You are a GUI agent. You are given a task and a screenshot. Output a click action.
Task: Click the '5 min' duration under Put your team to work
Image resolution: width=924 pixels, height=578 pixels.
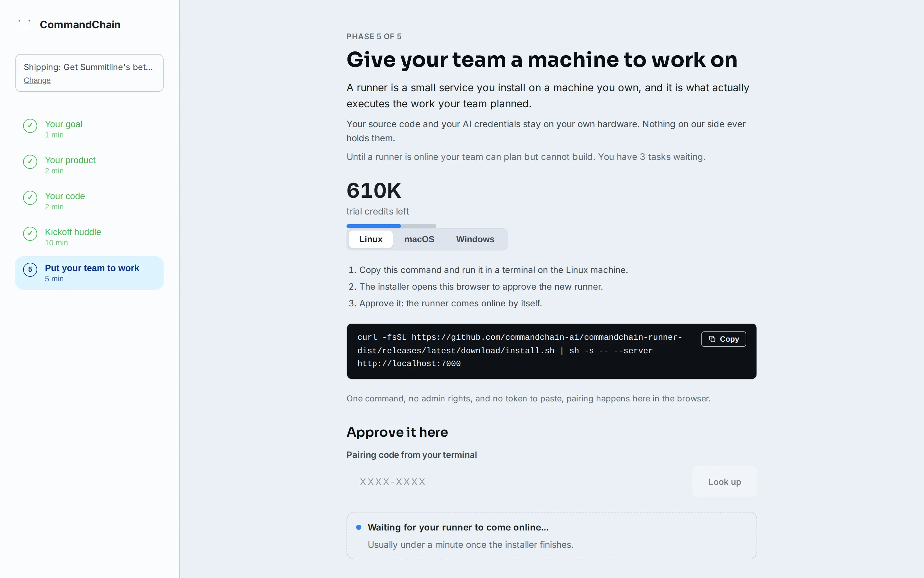(54, 279)
